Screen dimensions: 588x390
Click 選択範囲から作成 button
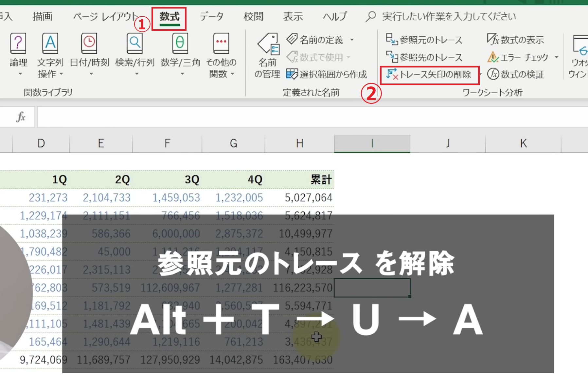click(x=327, y=74)
